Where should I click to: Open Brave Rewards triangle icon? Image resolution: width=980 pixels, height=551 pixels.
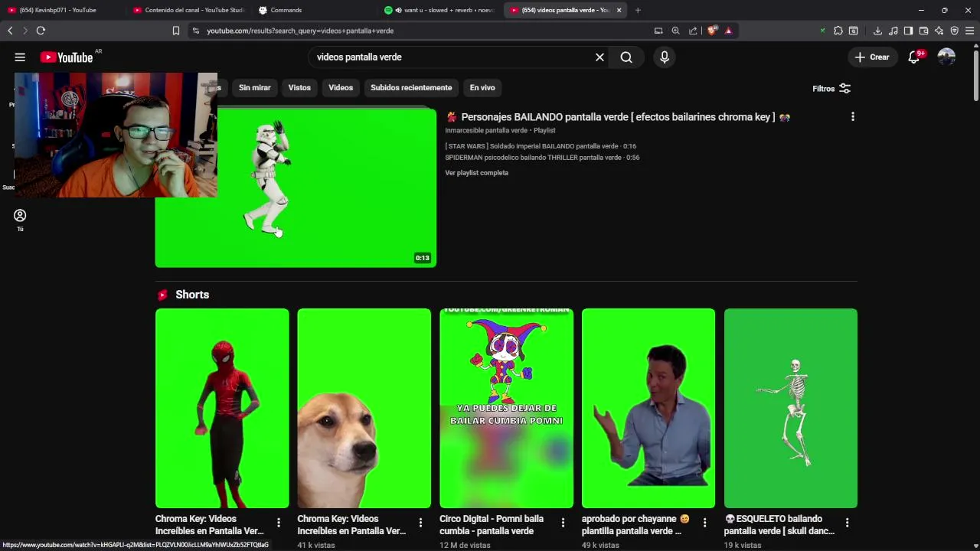coord(728,31)
